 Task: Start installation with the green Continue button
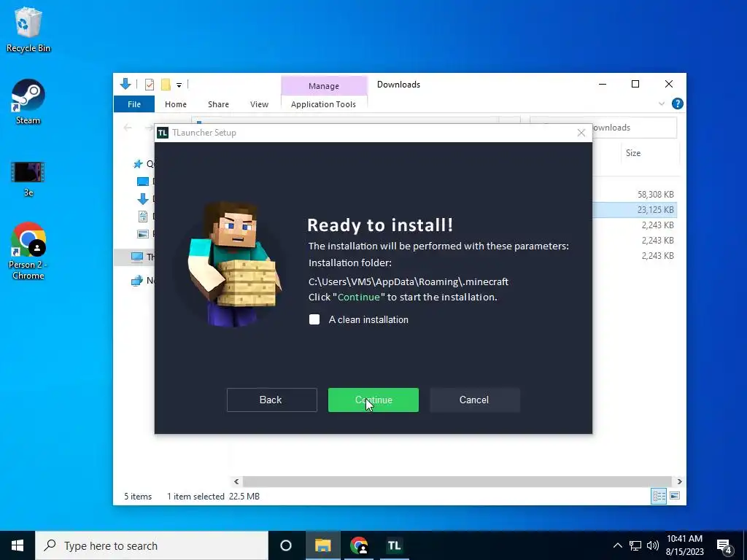373,400
